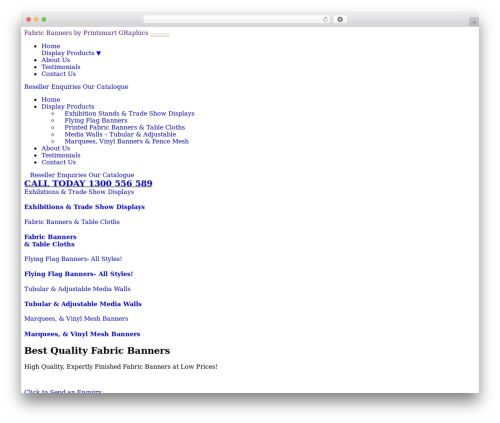Image resolution: width=500 pixels, height=423 pixels.
Task: Select Display Products above Exhibition Stands submenu
Action: tap(68, 107)
